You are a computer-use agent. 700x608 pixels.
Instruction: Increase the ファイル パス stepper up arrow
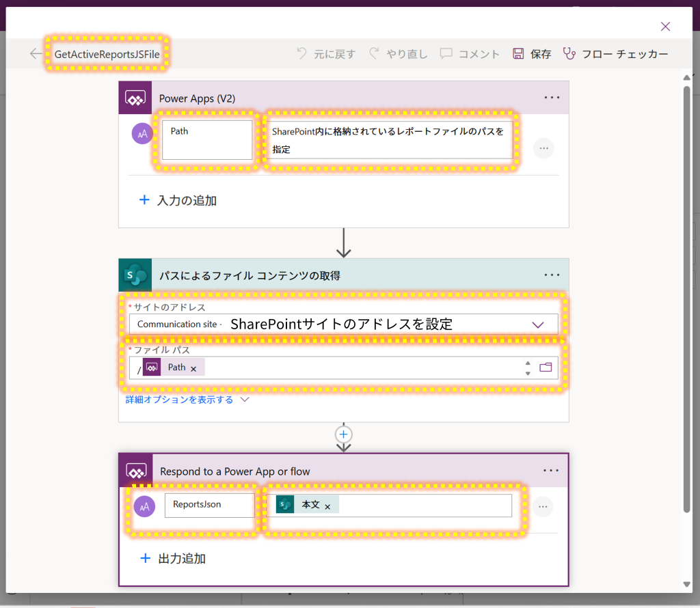click(x=528, y=363)
